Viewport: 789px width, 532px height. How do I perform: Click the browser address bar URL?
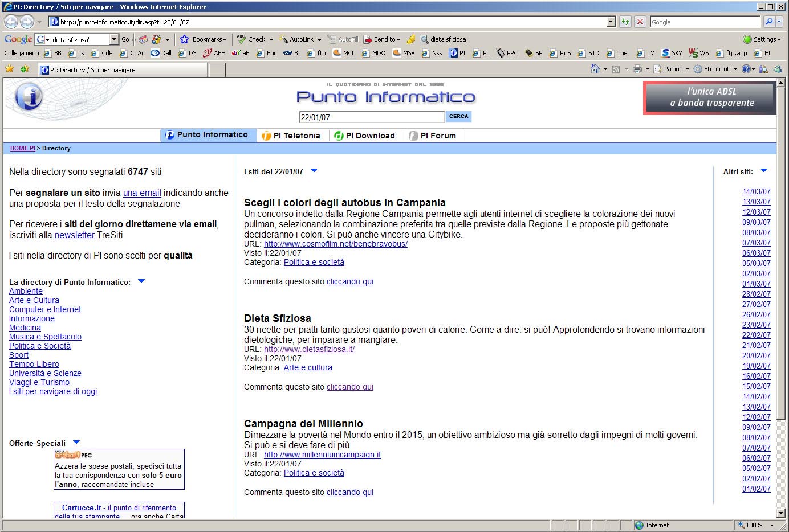328,22
